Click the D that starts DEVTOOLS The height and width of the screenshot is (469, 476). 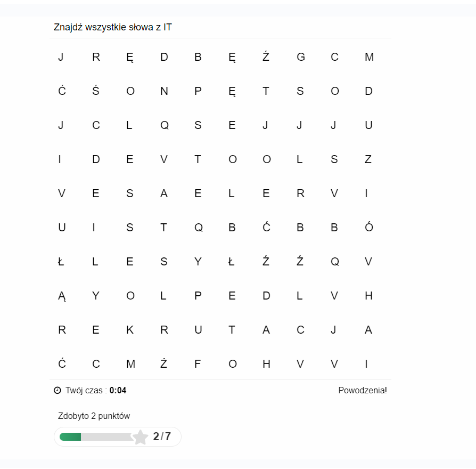(96, 159)
